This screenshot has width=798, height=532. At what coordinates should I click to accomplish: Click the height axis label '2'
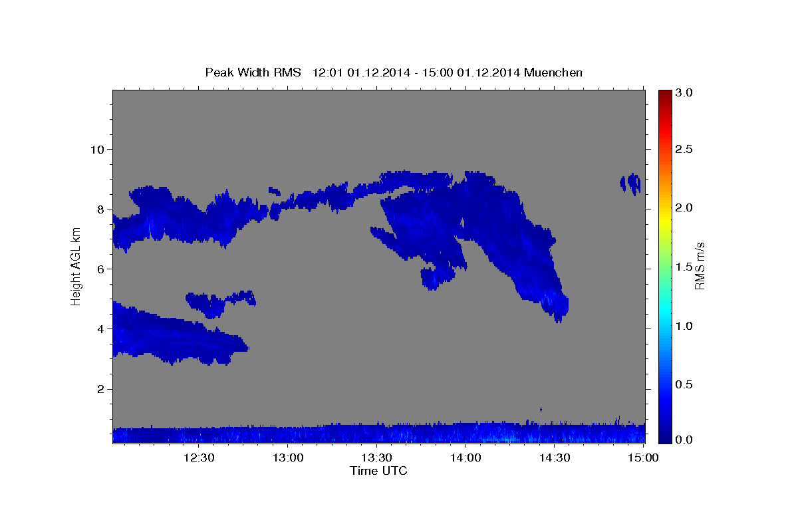(100, 389)
